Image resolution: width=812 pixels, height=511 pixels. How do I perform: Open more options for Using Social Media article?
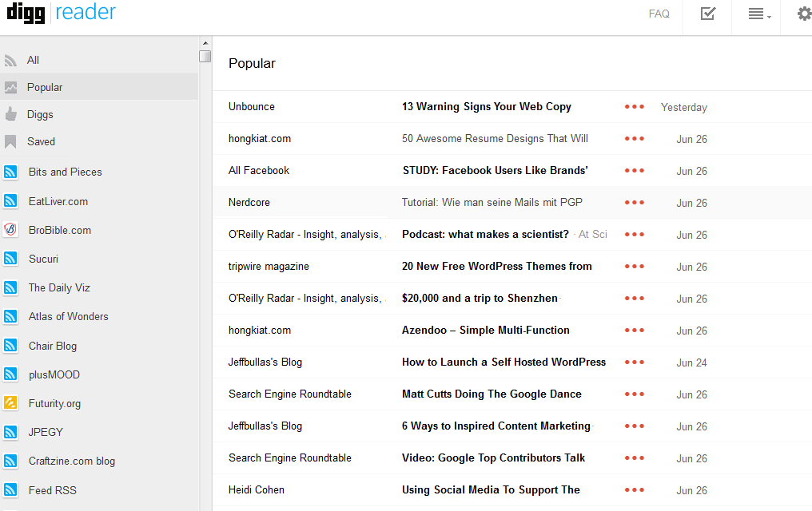coord(635,489)
